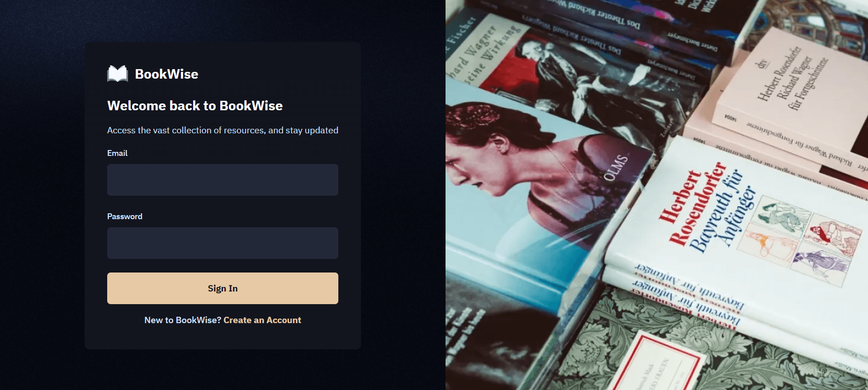Click the 'Access the vast collection' subtitle text
This screenshot has width=868, height=390.
point(223,130)
